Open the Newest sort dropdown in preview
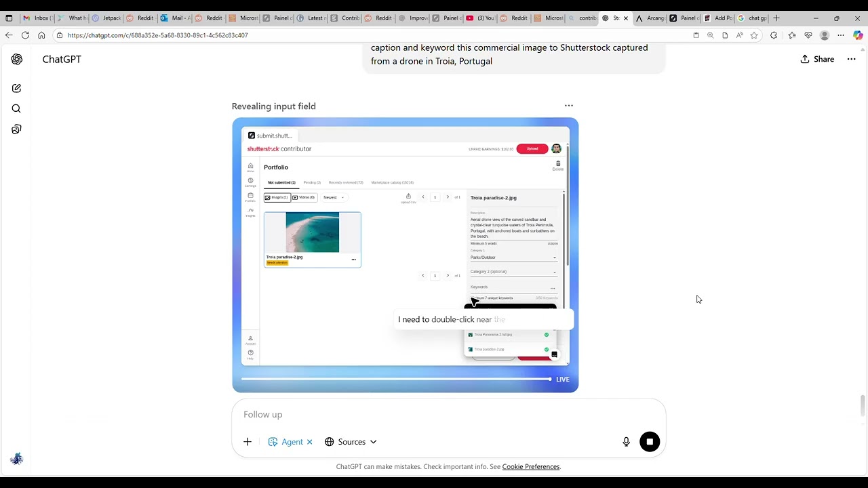The height and width of the screenshot is (488, 868). [334, 197]
